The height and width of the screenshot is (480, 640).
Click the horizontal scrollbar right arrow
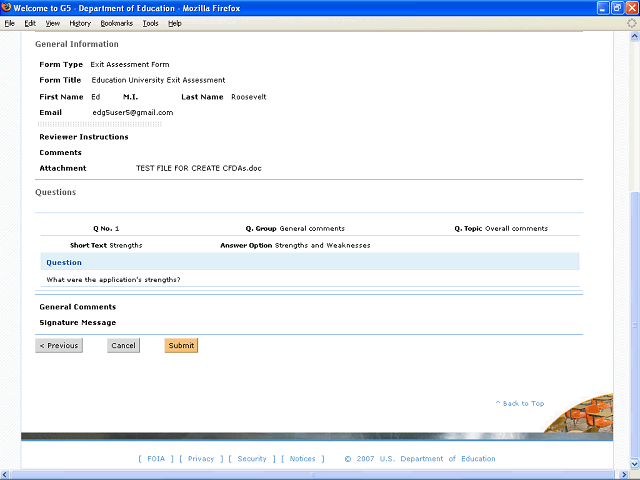click(x=624, y=475)
